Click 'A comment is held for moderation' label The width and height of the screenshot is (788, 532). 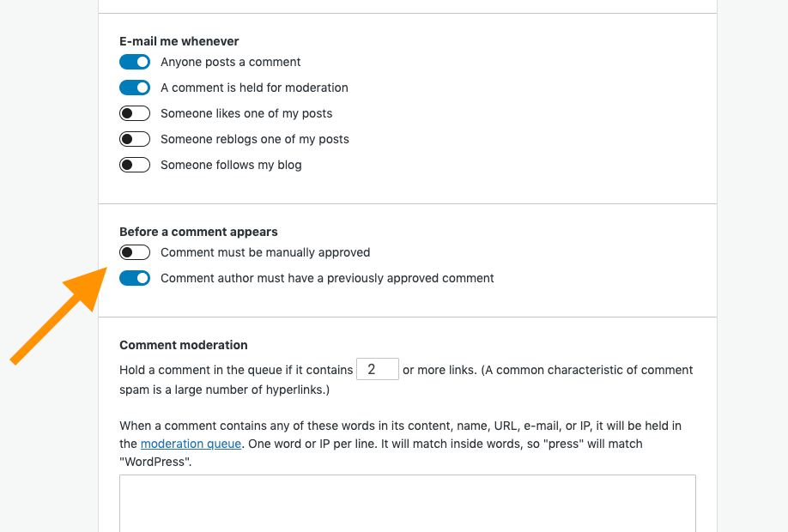tap(254, 88)
